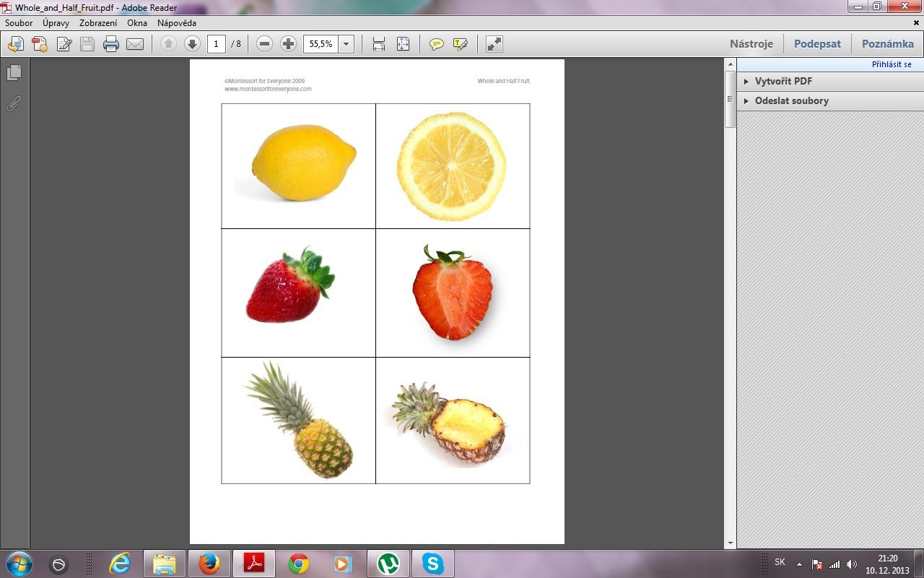
Task: Expand the Odeslat soubory section
Action: pyautogui.click(x=791, y=100)
